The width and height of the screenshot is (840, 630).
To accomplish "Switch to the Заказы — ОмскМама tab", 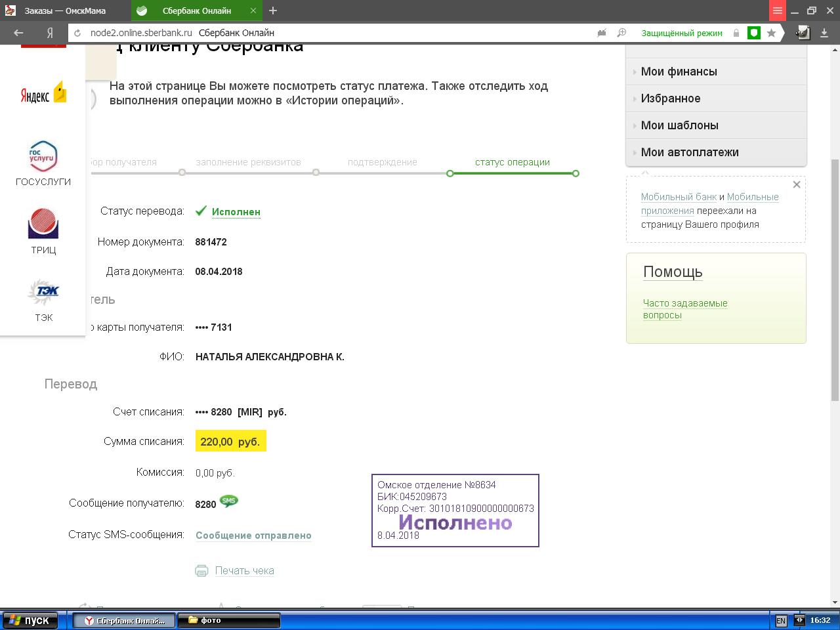I will (64, 10).
